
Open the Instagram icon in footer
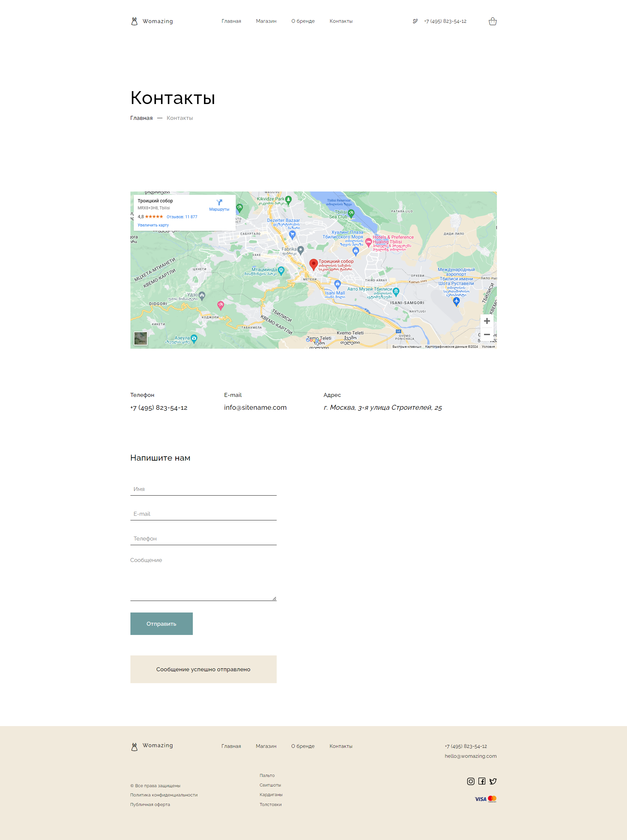click(470, 781)
